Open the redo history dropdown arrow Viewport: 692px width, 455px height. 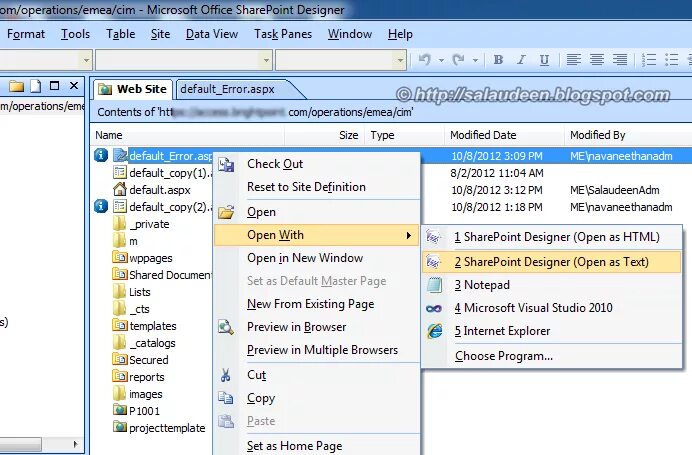[x=475, y=60]
